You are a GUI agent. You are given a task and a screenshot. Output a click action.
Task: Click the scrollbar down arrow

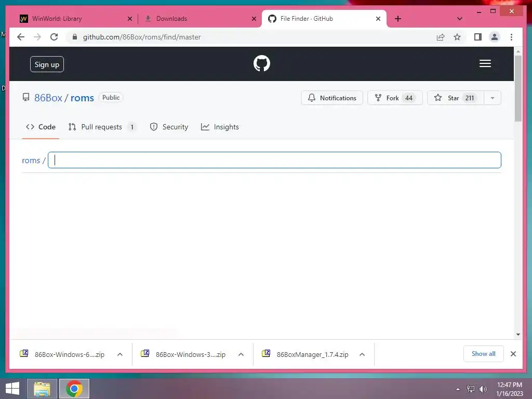click(x=518, y=335)
